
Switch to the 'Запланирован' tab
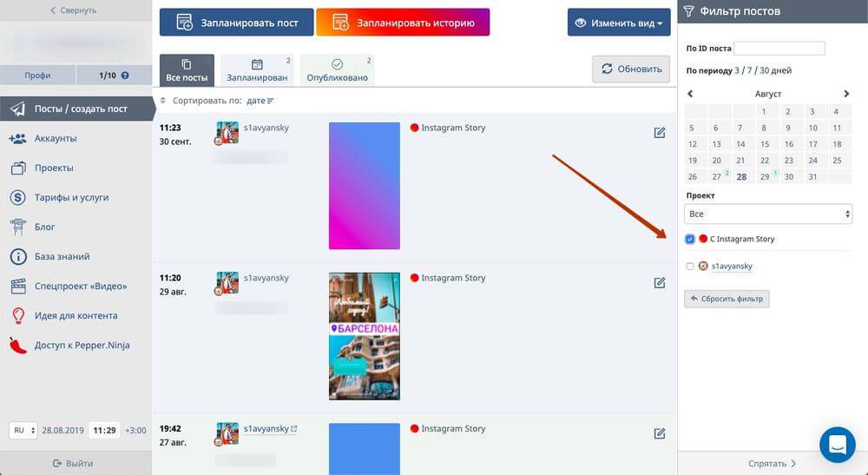click(257, 69)
